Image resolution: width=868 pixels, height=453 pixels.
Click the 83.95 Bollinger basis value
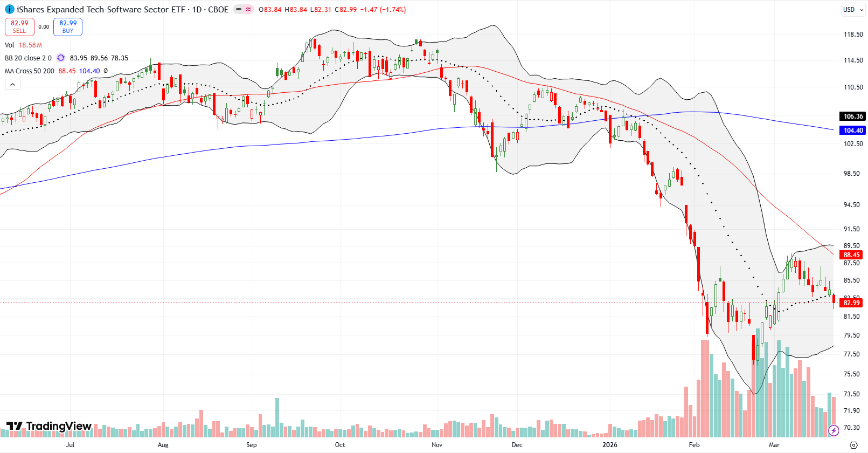click(x=79, y=58)
